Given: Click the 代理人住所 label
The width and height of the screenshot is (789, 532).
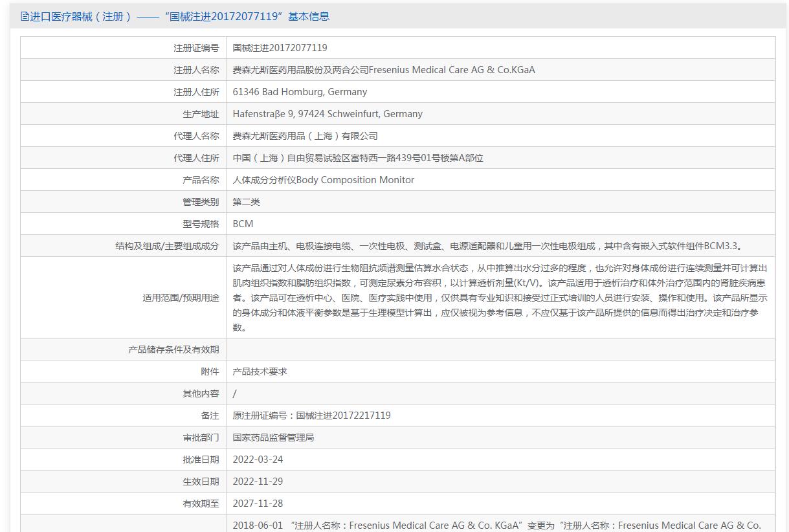Looking at the screenshot, I should point(196,158).
